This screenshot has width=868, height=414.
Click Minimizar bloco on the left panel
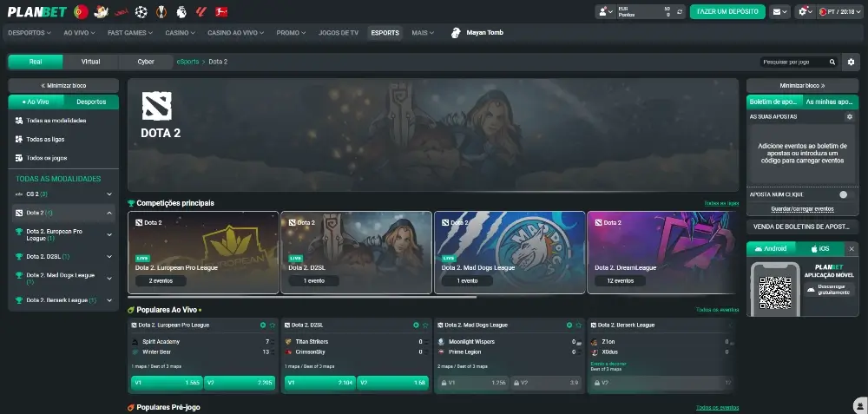point(63,86)
